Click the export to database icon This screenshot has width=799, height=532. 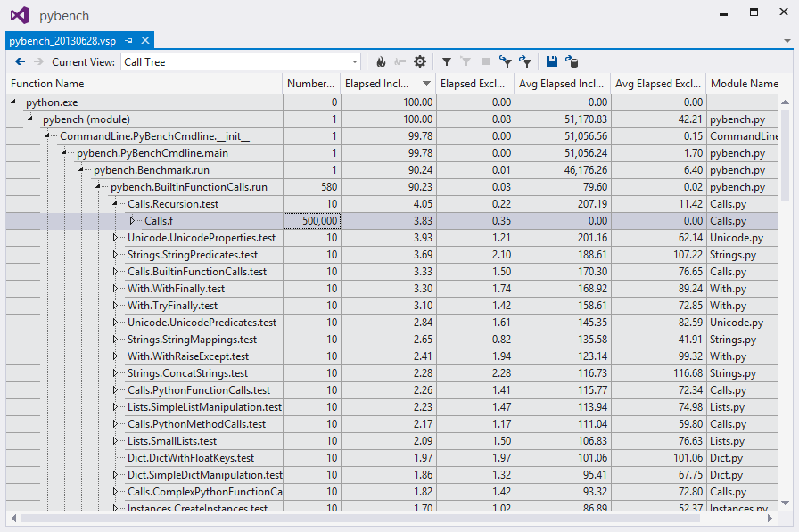pyautogui.click(x=572, y=61)
